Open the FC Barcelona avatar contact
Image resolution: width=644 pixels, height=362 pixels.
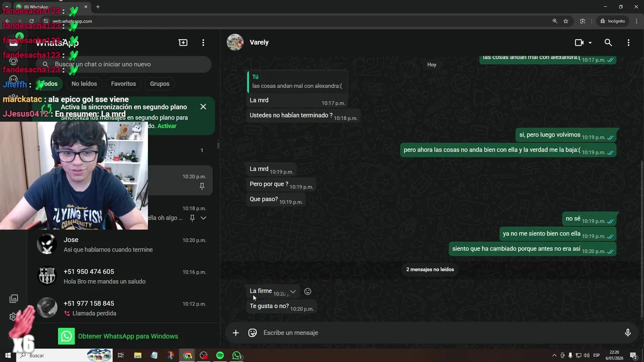47,276
